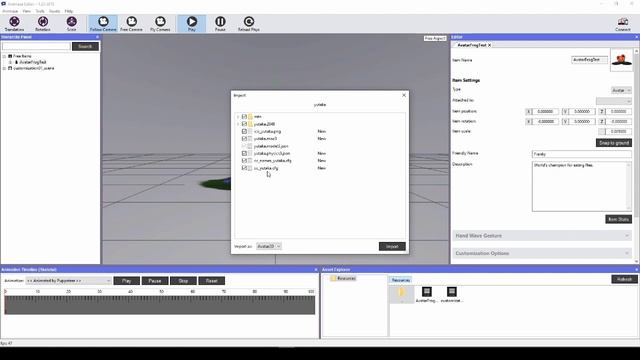
Task: Toggle checkbox for yutaka.model3.json
Action: [244, 146]
